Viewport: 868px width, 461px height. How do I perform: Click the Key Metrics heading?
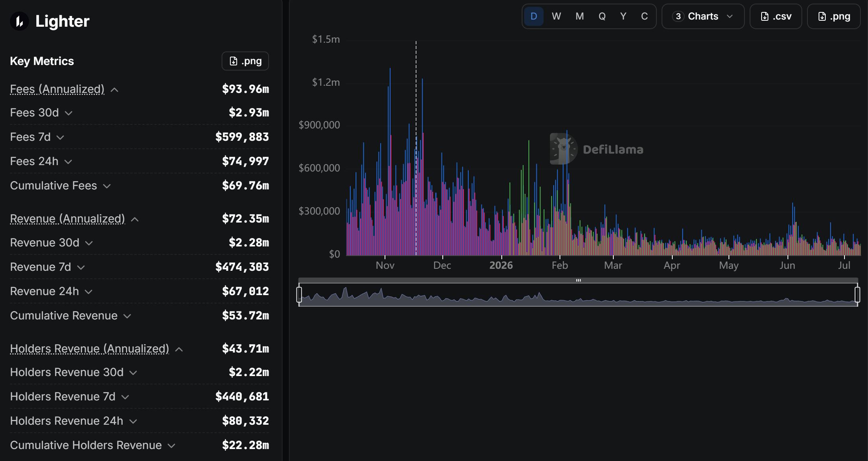(42, 61)
